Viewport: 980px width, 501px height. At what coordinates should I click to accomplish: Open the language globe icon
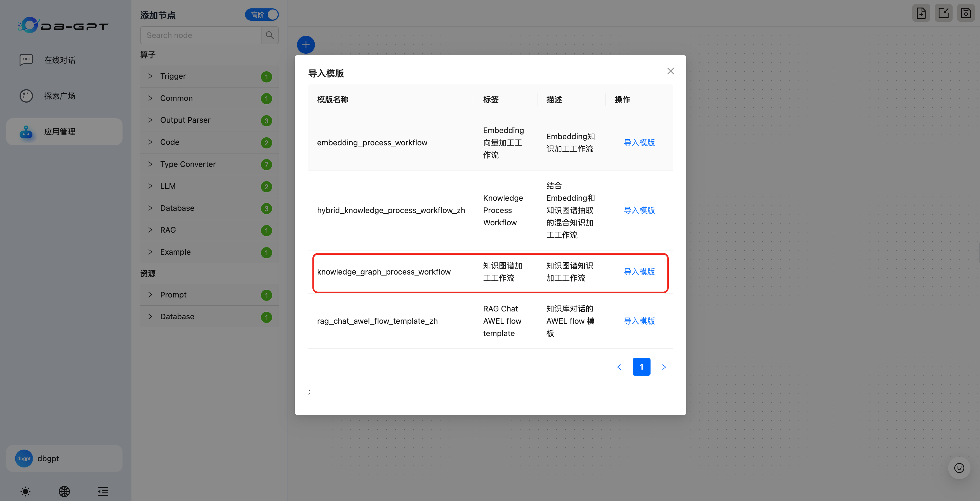(64, 491)
